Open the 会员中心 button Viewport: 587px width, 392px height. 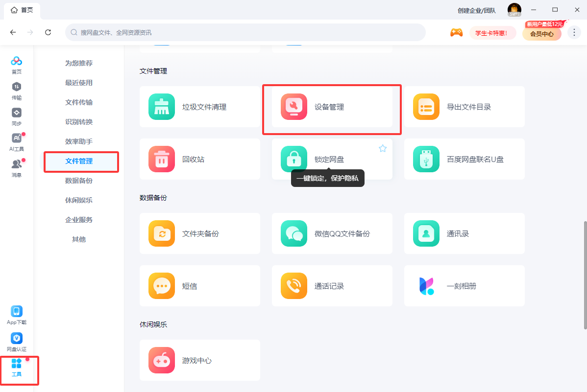542,34
